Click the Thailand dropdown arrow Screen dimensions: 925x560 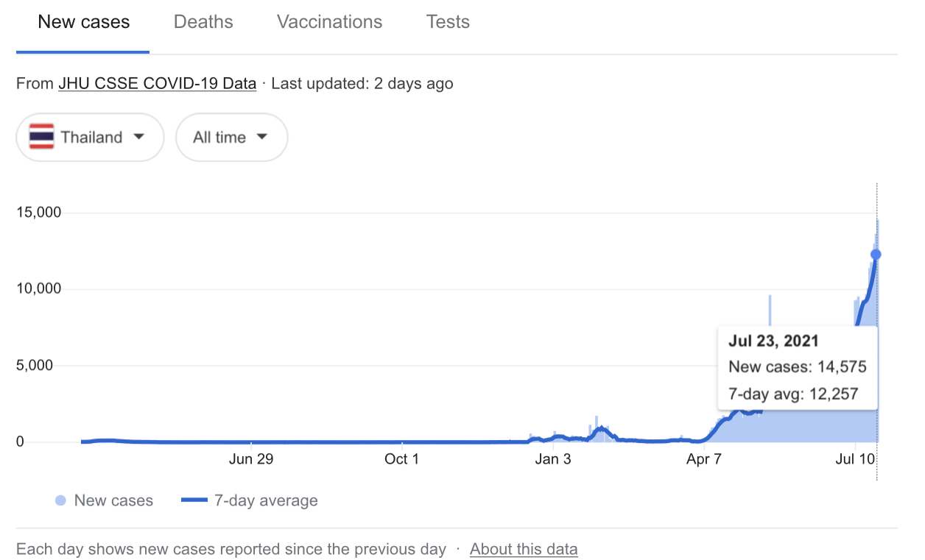tap(138, 137)
